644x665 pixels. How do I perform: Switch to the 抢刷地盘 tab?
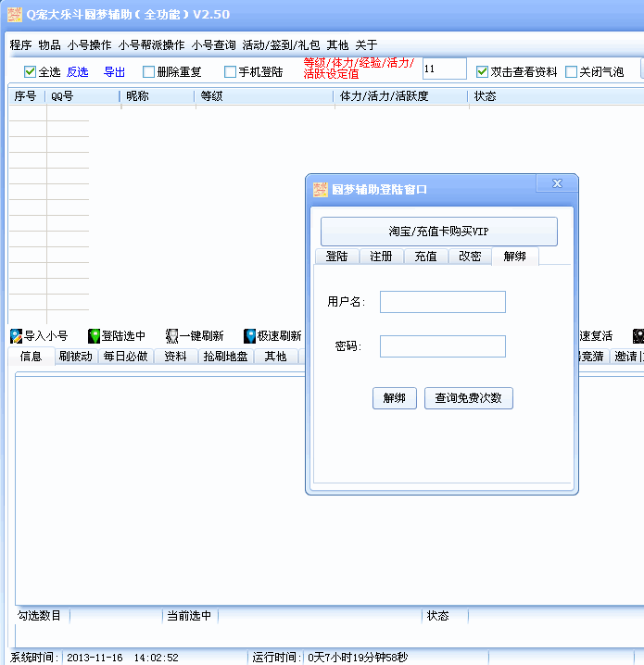(226, 357)
